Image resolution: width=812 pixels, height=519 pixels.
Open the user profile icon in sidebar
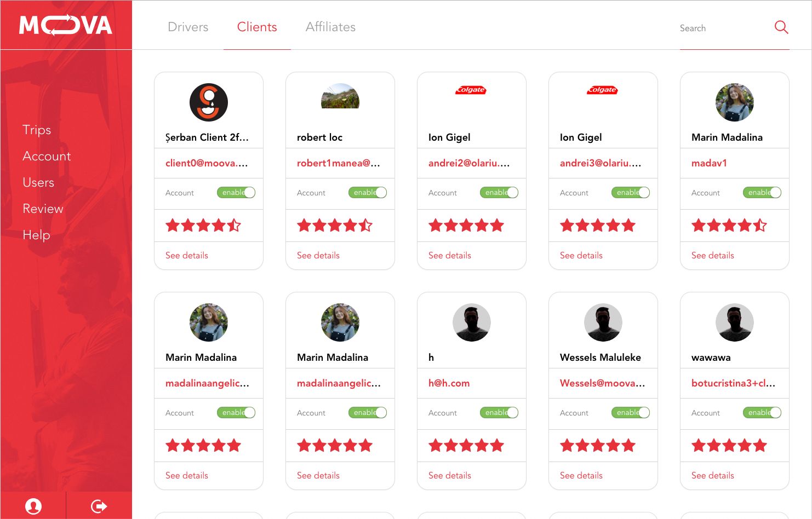click(x=33, y=506)
